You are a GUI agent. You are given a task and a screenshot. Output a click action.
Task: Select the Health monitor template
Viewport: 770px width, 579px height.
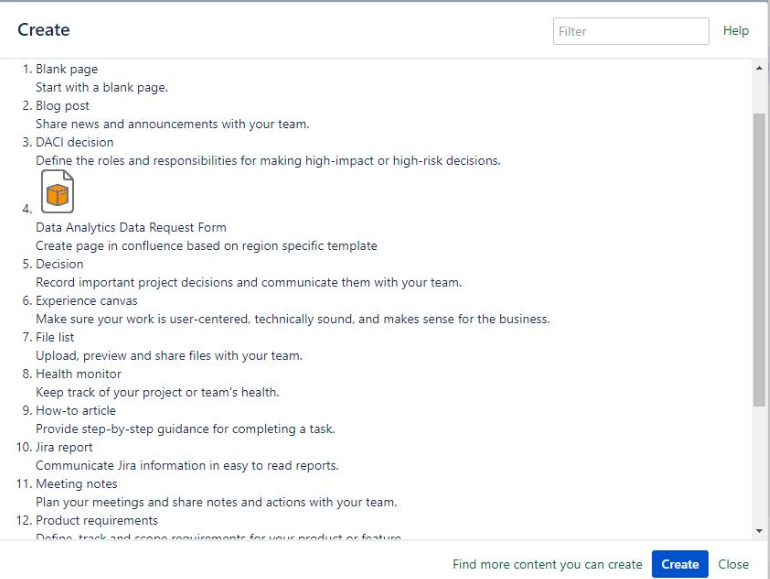pos(79,374)
